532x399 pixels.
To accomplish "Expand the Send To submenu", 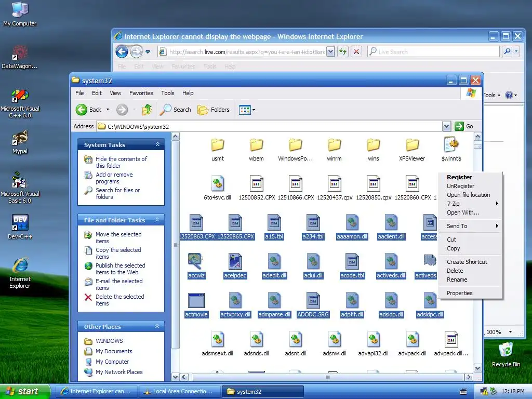I will 470,226.
